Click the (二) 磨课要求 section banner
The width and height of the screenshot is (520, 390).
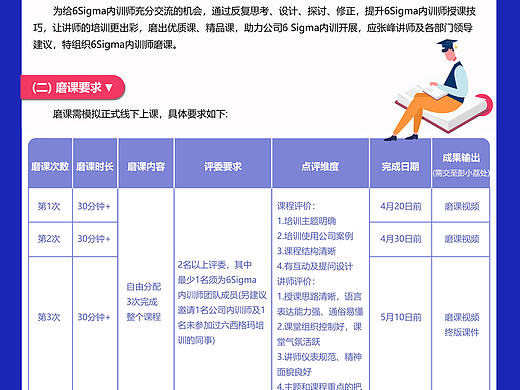click(x=73, y=88)
